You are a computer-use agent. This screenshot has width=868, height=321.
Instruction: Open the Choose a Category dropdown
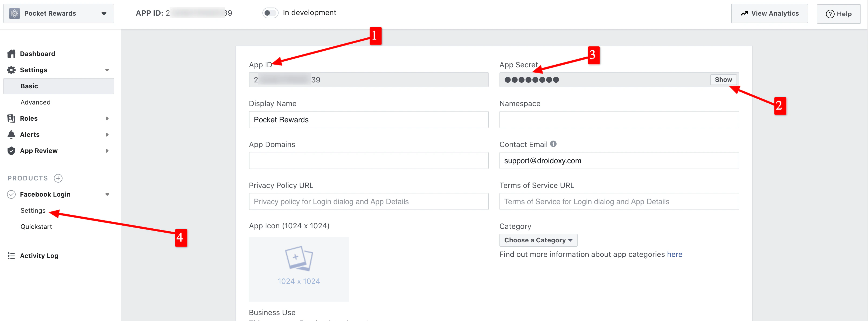538,240
